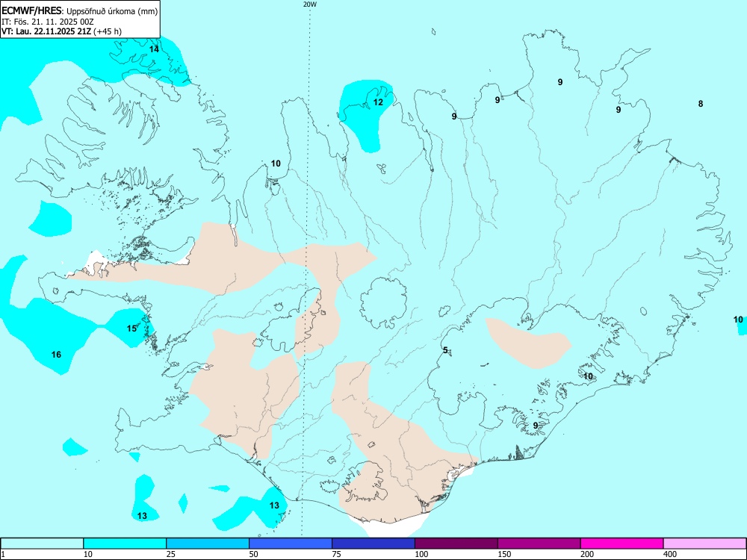Select the sky-blue 25–50 mm legend swatch
This screenshot has width=747, height=560.
pos(208,544)
